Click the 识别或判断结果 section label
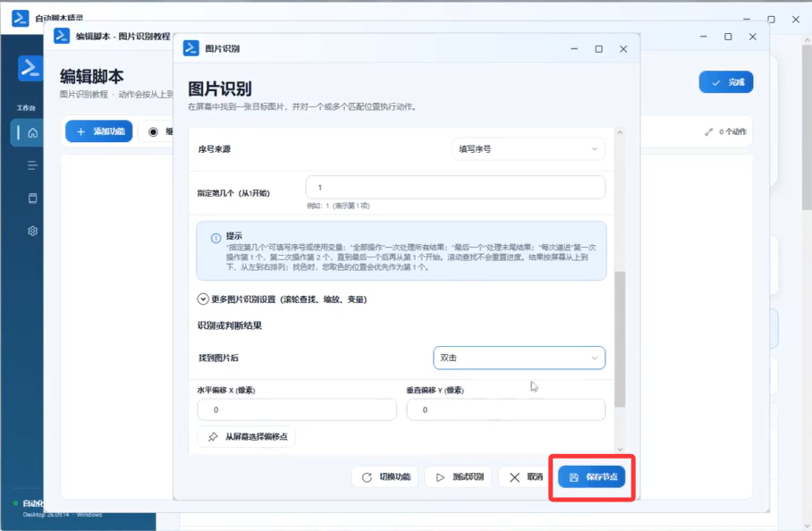 [x=230, y=325]
